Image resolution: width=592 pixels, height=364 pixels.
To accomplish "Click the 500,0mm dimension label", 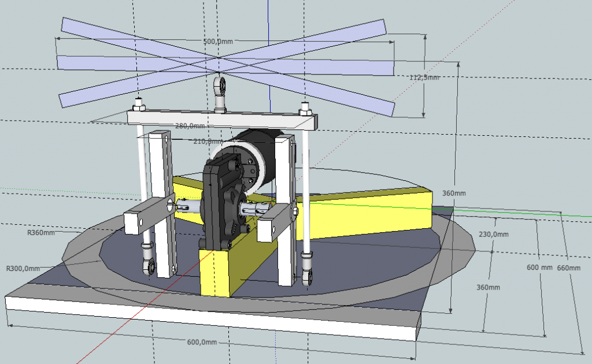I will coord(218,42).
